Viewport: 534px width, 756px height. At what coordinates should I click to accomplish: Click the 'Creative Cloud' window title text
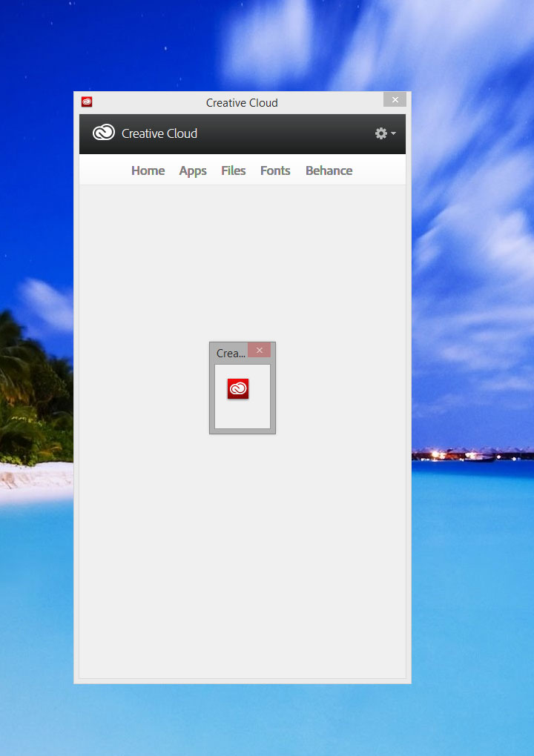tap(242, 103)
